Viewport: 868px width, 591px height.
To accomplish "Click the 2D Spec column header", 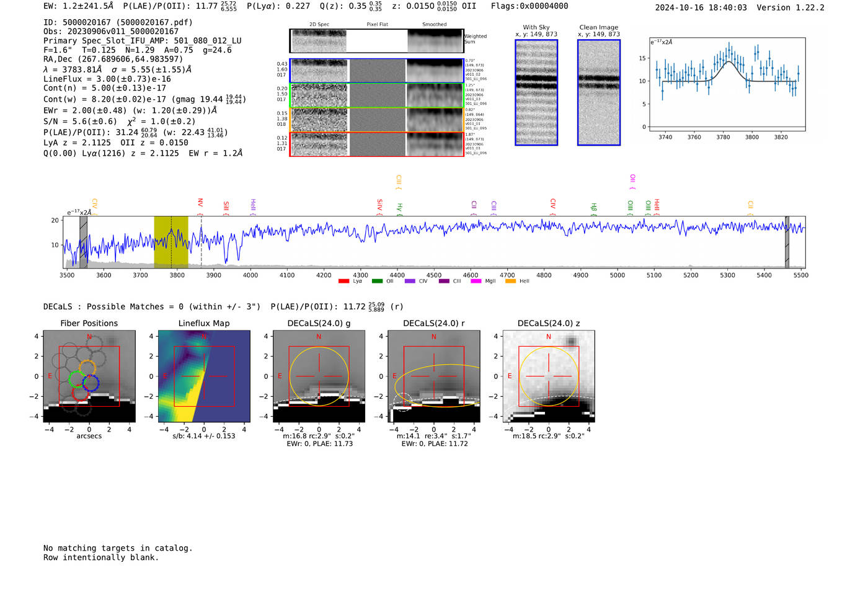I will (x=319, y=25).
